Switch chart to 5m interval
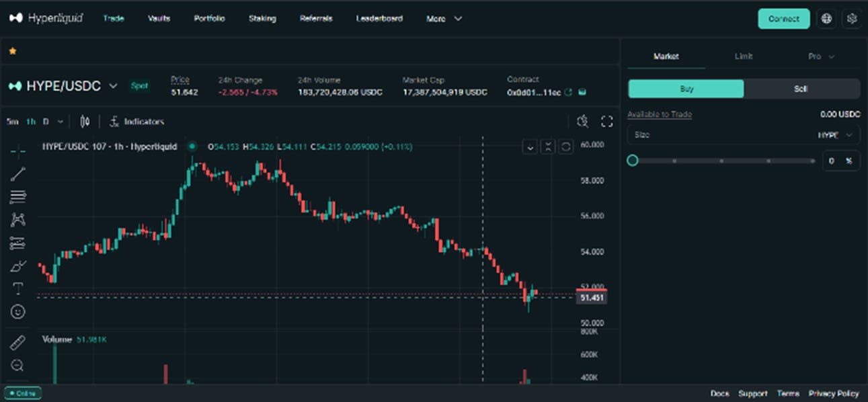 12,122
